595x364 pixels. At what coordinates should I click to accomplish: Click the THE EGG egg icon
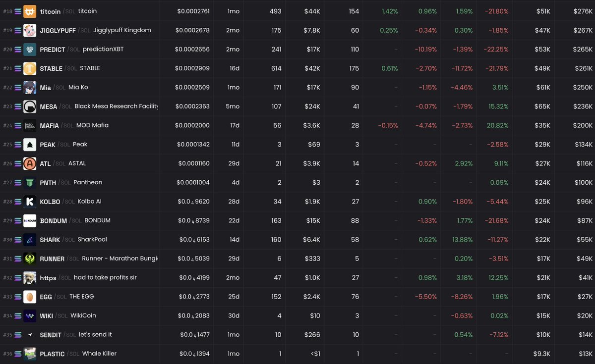tap(30, 297)
